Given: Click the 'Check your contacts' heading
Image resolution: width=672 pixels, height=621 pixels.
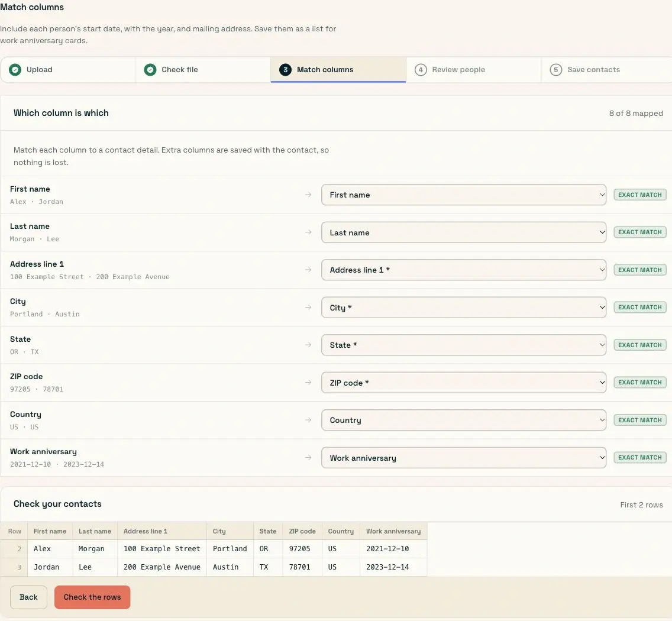Looking at the screenshot, I should pyautogui.click(x=57, y=504).
